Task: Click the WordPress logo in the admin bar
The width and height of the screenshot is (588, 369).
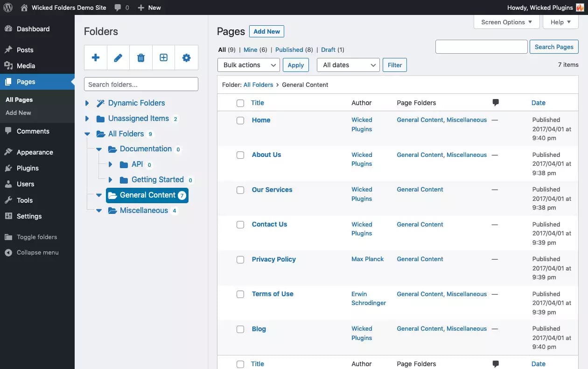Action: point(7,7)
